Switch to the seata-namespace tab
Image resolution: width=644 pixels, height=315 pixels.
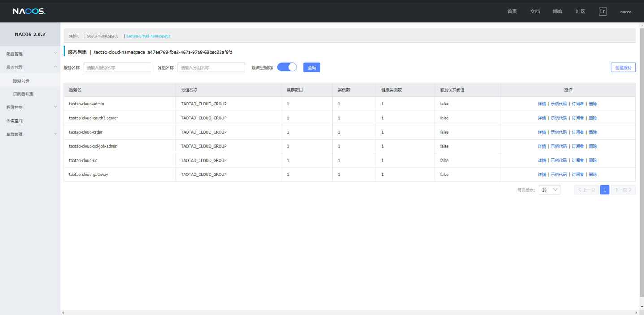[x=103, y=36]
